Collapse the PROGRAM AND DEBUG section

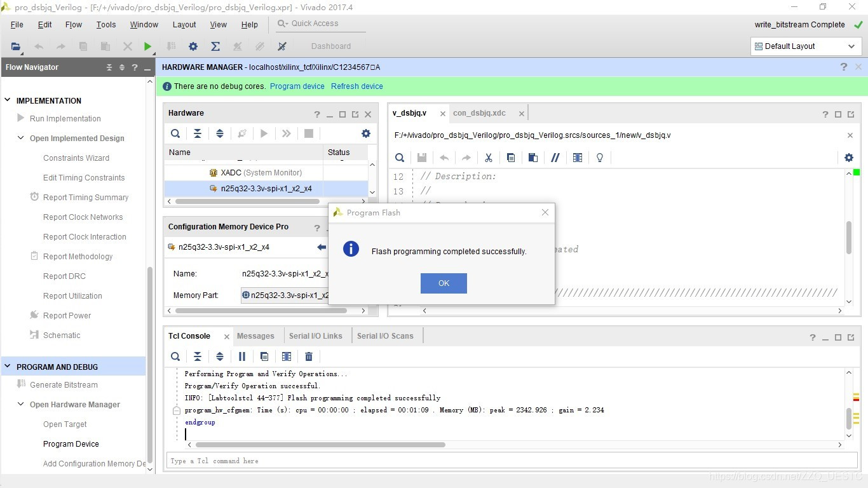(x=8, y=367)
